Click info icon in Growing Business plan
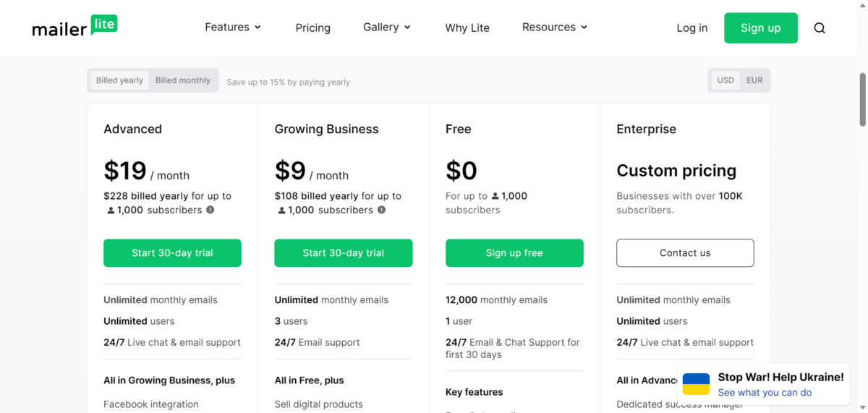 point(381,210)
